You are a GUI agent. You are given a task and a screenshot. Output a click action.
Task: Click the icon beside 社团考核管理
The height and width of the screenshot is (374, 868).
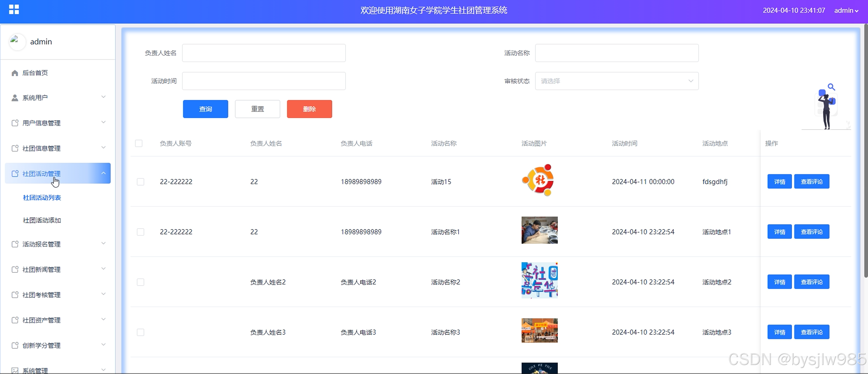[15, 294]
